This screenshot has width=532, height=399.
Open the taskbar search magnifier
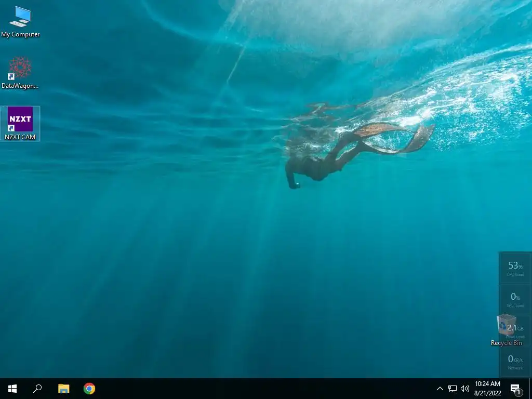(x=37, y=389)
